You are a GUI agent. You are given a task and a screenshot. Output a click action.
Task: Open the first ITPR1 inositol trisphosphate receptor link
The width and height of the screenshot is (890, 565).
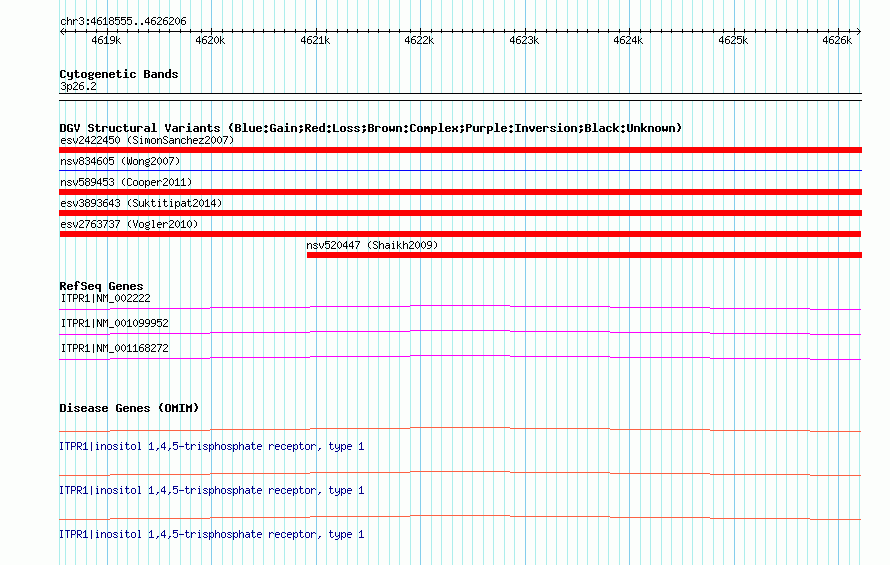point(211,446)
